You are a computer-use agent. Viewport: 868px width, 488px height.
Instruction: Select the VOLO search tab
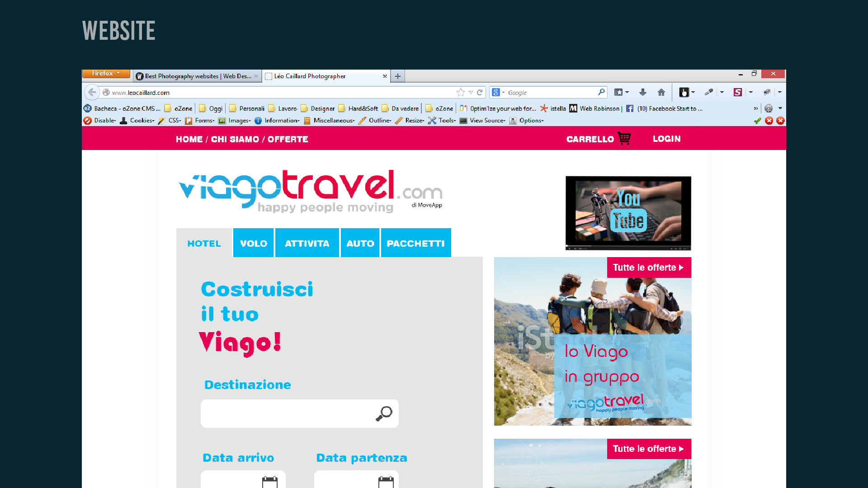pos(254,243)
